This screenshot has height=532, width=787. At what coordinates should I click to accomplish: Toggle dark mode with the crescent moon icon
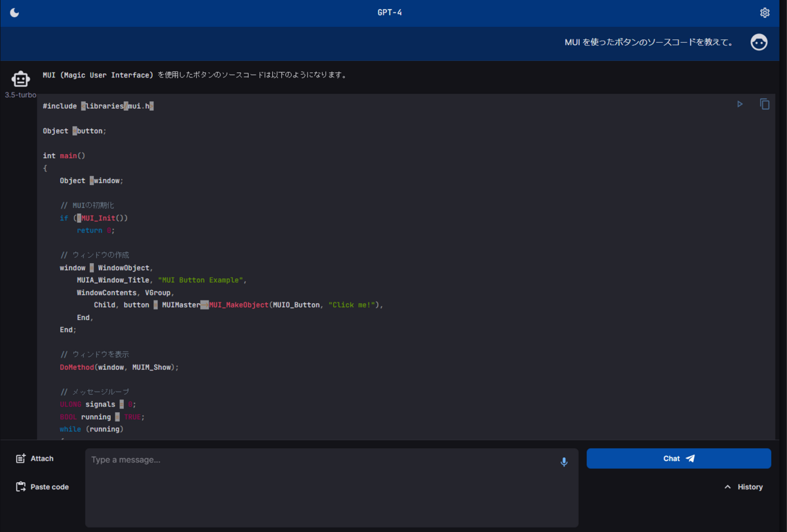pyautogui.click(x=14, y=12)
